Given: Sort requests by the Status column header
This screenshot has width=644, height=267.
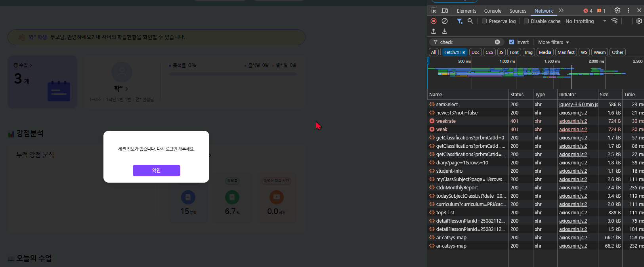Looking at the screenshot, I should [x=521, y=94].
